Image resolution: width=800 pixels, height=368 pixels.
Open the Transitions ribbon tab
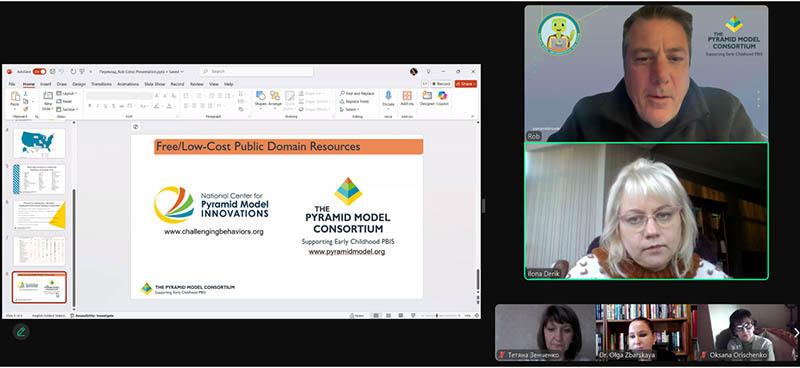102,84
